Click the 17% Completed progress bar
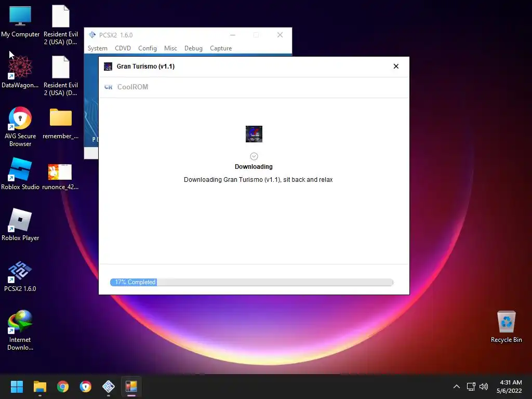532x399 pixels. pyautogui.click(x=251, y=282)
